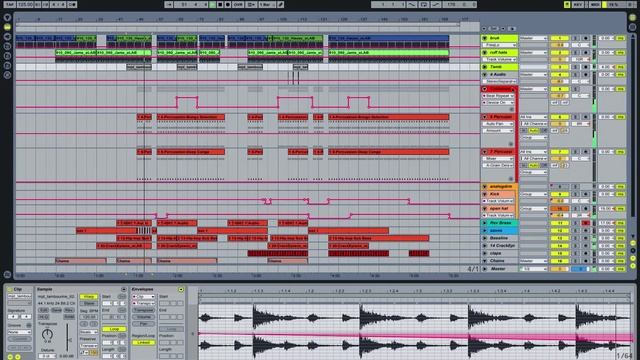Click circular icon at bottom-left of arrangement

click(7, 274)
